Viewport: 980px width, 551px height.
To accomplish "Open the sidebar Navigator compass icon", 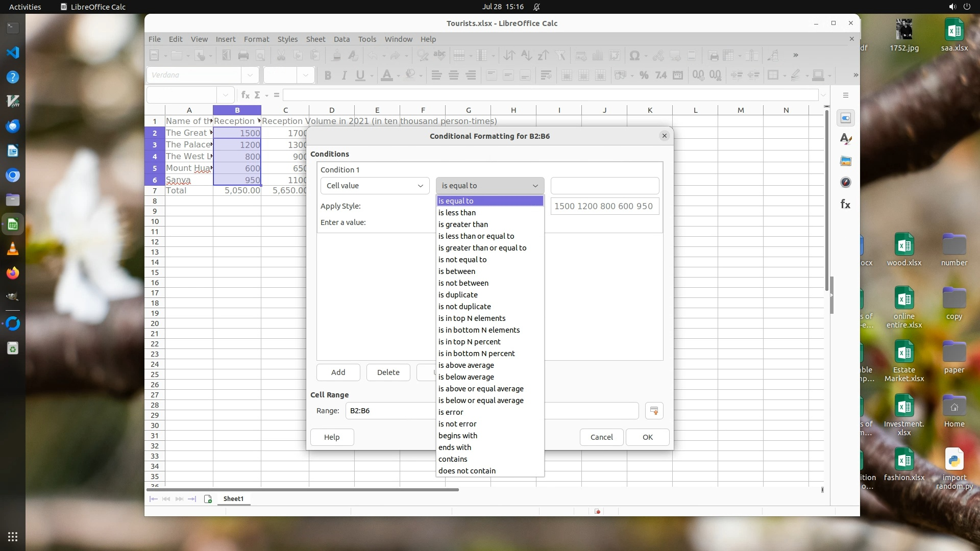I will [x=846, y=183].
